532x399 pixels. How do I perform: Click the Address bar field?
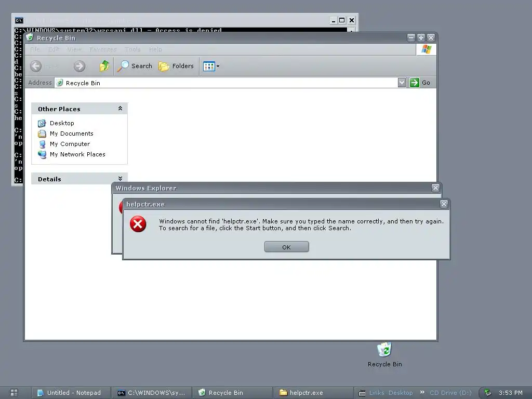coord(226,83)
